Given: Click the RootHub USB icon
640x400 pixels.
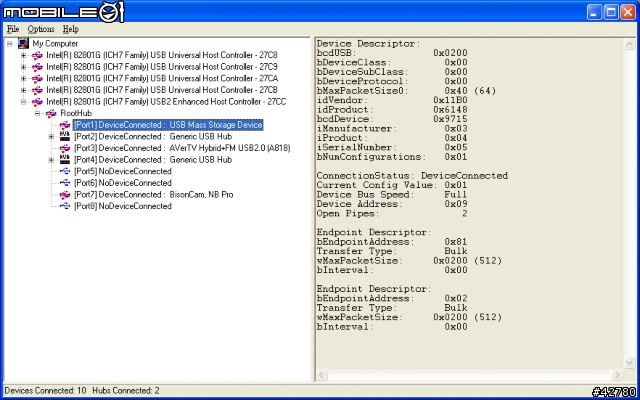Looking at the screenshot, I should click(x=51, y=113).
